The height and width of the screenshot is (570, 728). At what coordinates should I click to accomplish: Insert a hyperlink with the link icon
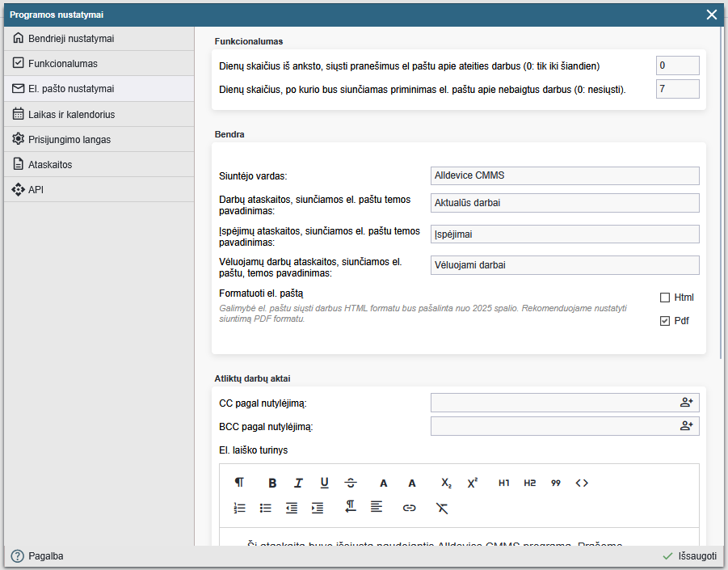[x=409, y=508]
